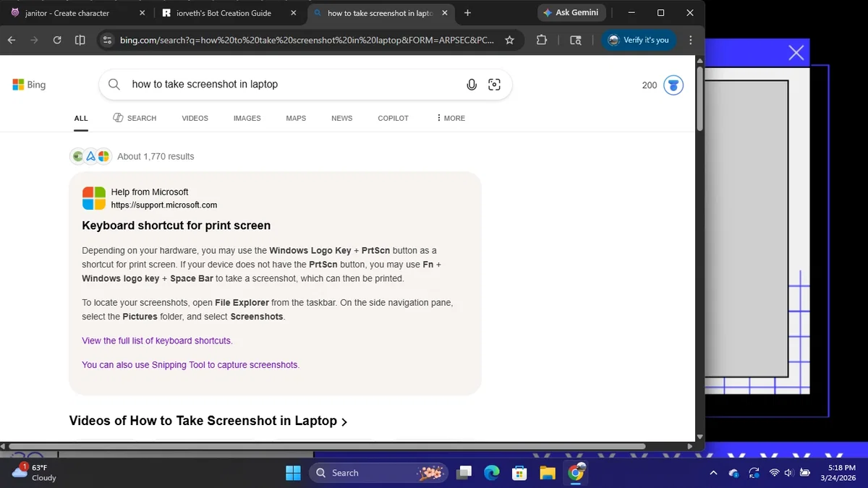Click the horizontal page scrollbar

point(327,446)
